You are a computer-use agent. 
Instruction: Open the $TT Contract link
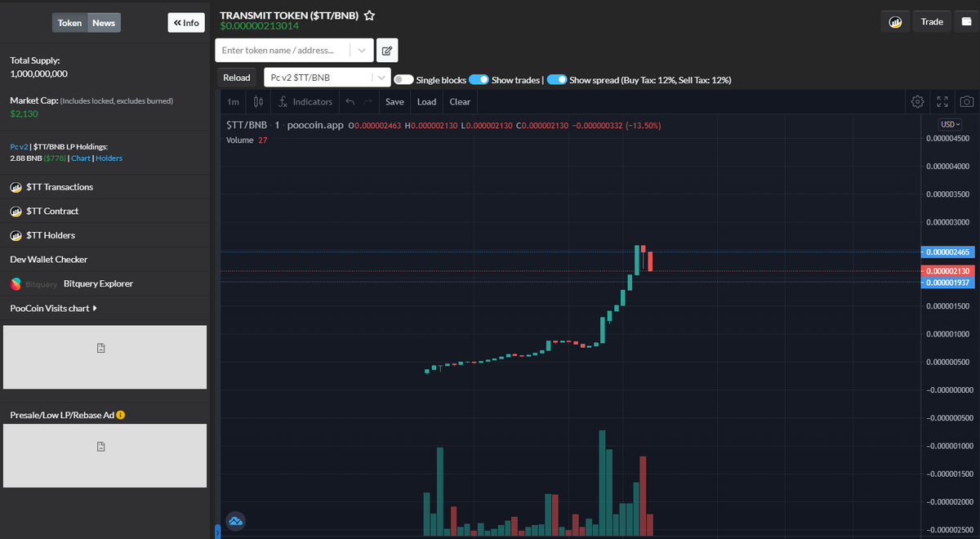(52, 212)
